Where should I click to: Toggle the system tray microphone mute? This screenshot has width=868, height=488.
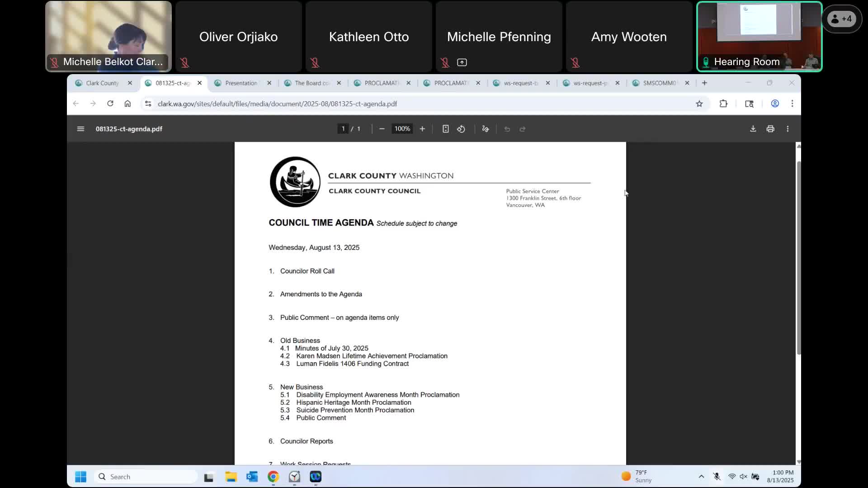717,476
